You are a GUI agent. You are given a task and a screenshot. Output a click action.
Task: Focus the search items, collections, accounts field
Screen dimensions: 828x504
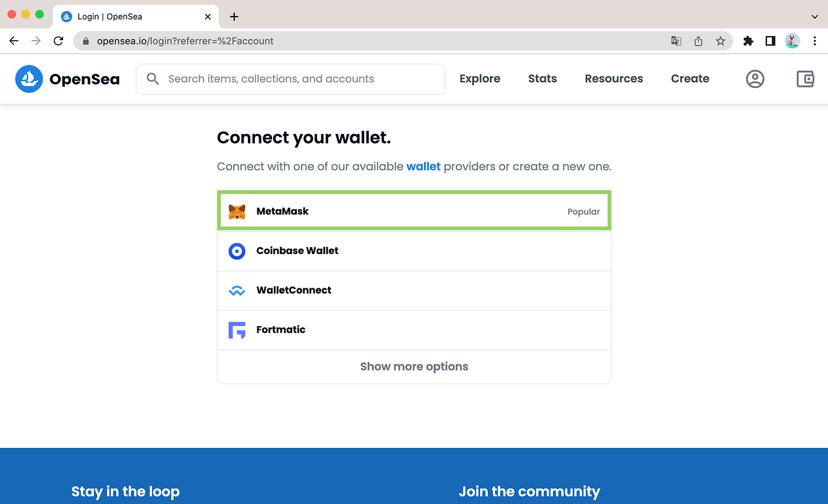click(290, 79)
